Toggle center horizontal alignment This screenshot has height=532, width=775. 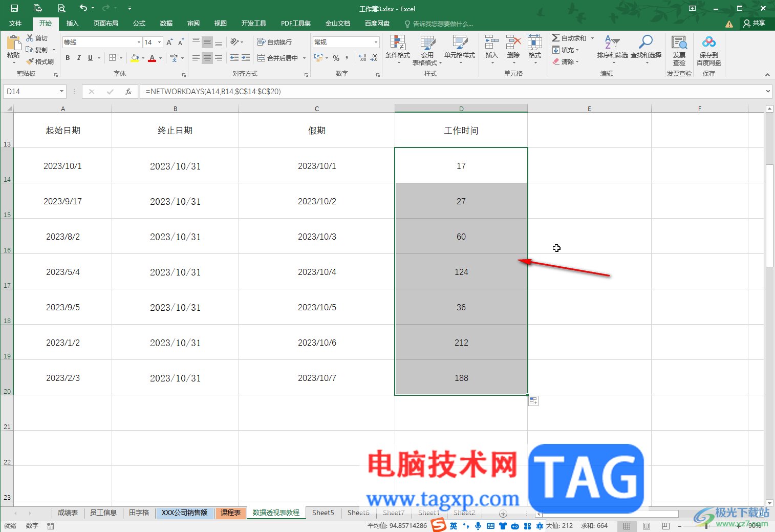pyautogui.click(x=207, y=58)
